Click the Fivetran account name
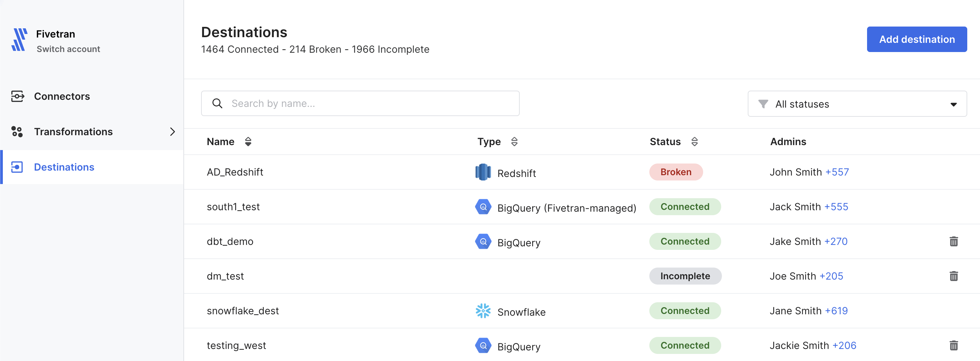This screenshot has height=361, width=980. coord(56,34)
